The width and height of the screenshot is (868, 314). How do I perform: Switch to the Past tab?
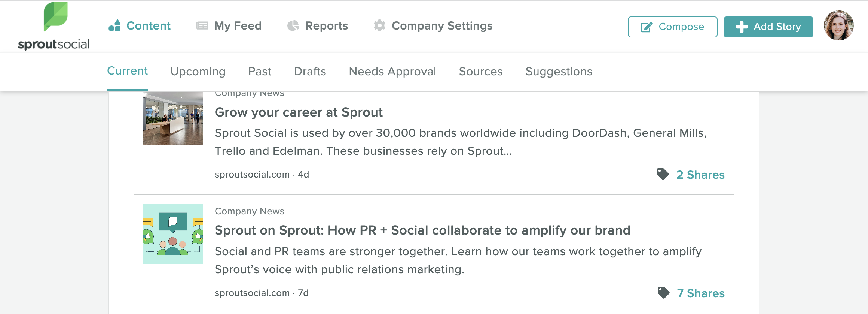click(x=260, y=72)
